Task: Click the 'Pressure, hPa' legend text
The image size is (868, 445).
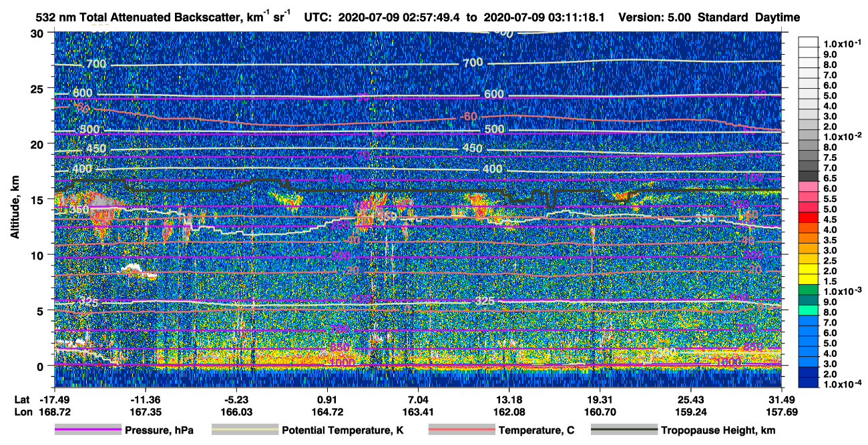Action: coord(158,430)
